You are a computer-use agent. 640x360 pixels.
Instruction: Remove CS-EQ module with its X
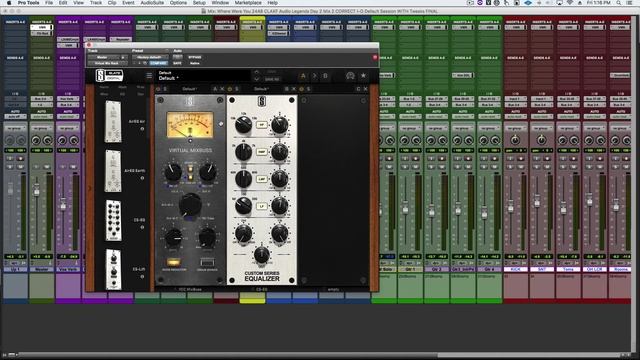(294, 89)
